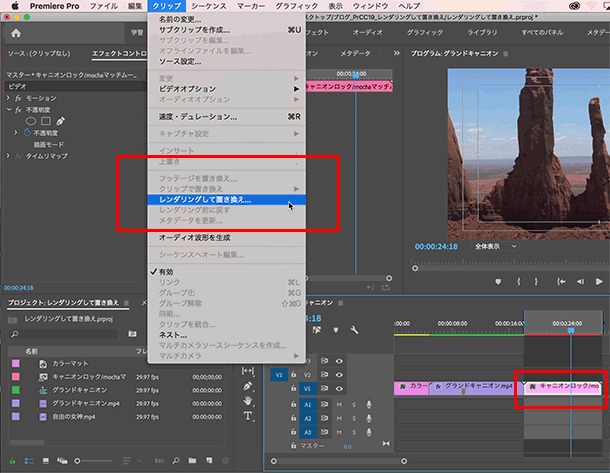Switch to the エフェクトコントロール tab
This screenshot has height=473, width=610.
(119, 54)
